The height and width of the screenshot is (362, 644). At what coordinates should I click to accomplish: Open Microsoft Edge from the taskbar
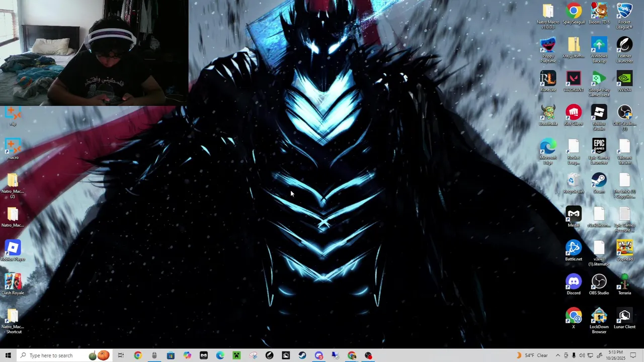(x=220, y=355)
